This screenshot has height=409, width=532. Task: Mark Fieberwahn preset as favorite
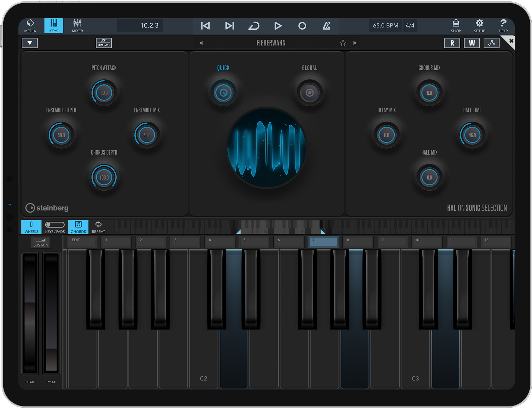(343, 43)
